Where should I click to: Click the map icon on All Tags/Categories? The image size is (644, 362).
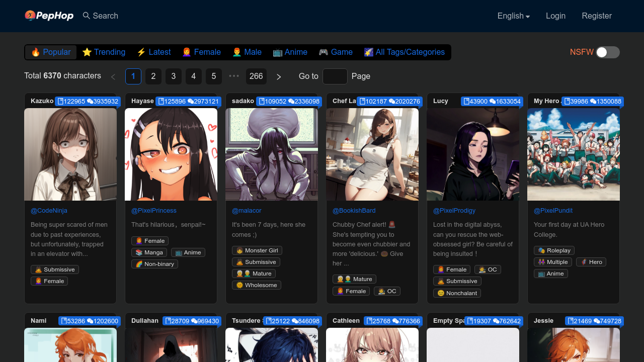(368, 52)
